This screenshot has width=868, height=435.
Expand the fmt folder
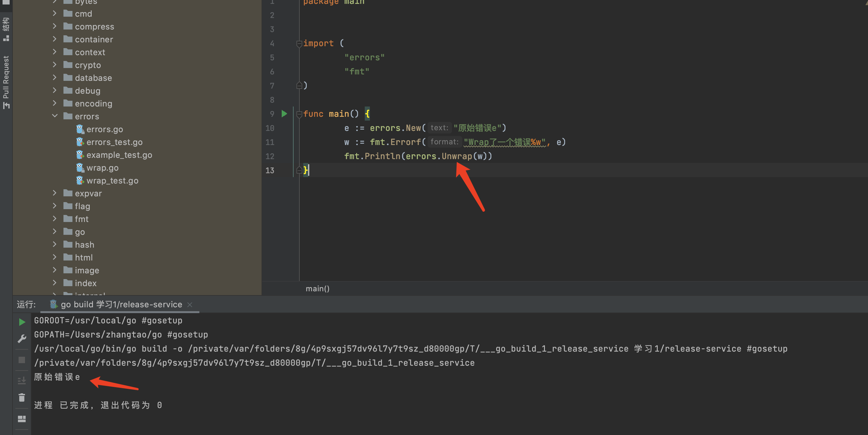pyautogui.click(x=54, y=218)
